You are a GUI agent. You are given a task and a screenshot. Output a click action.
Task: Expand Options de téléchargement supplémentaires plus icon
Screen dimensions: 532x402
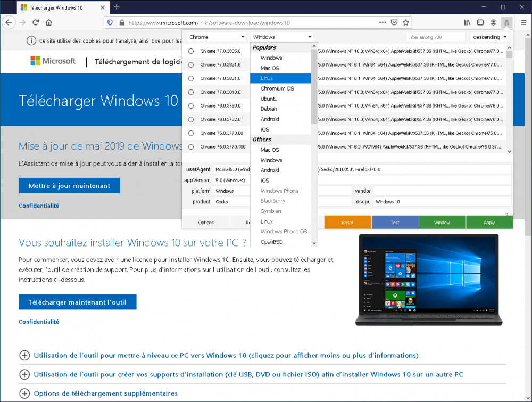[24, 393]
